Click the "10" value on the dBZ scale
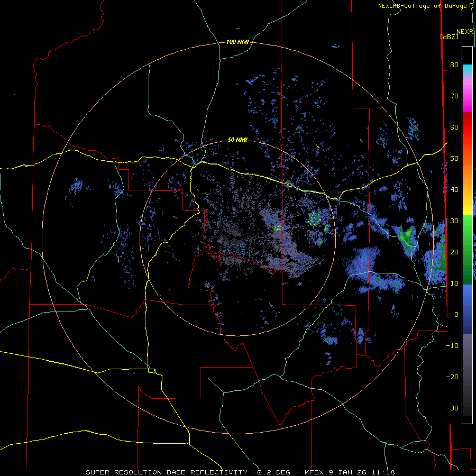Viewport: 476px width, 476px height. pos(454,283)
